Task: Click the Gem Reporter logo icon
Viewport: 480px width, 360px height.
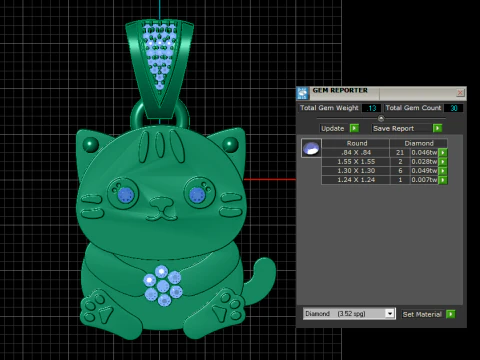Action: coord(303,93)
